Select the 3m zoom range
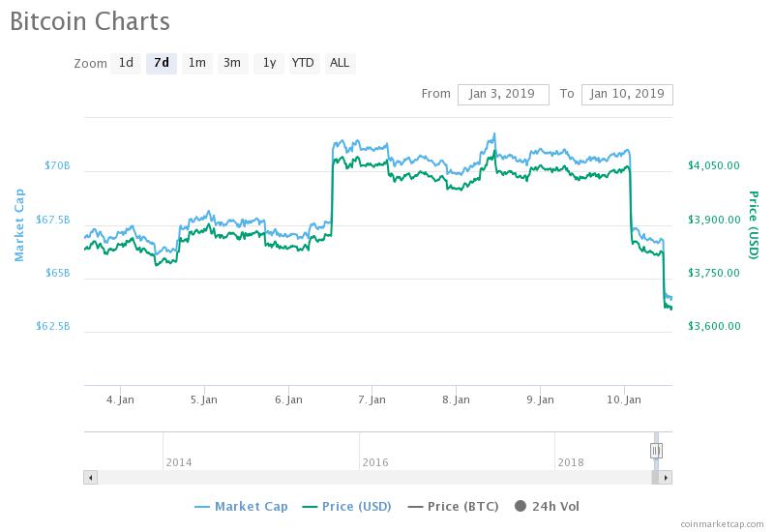 click(x=232, y=63)
